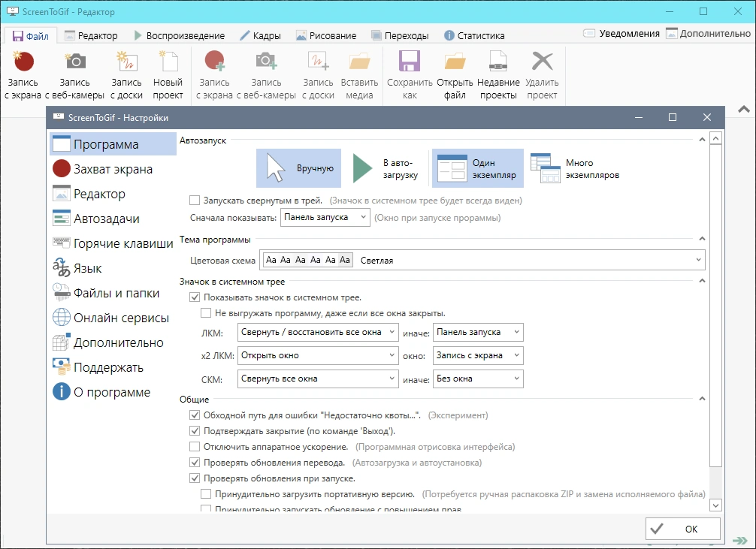Toggle Проверять обновления перевода

click(x=195, y=462)
